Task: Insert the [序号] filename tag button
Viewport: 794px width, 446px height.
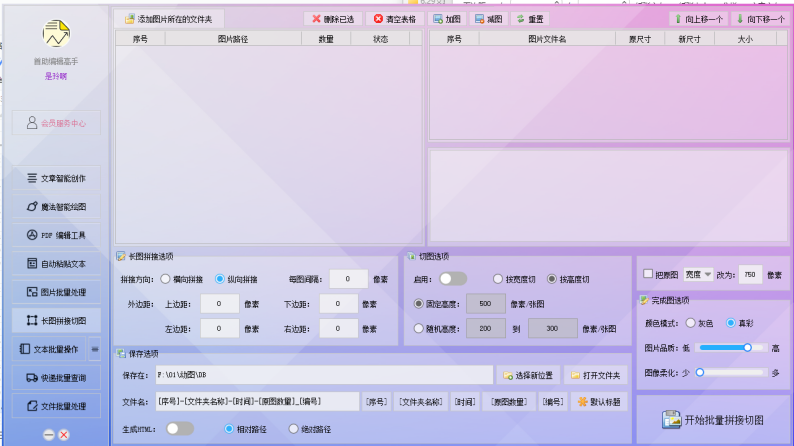Action: pyautogui.click(x=376, y=401)
